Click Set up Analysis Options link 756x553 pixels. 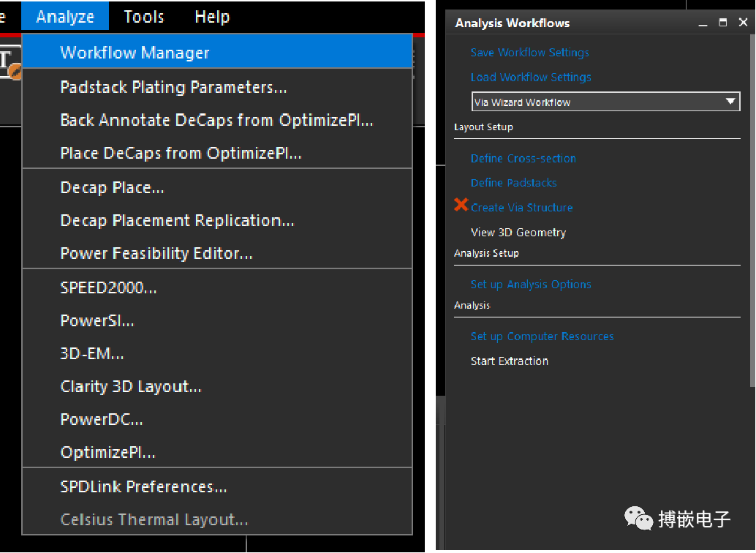[x=531, y=285]
